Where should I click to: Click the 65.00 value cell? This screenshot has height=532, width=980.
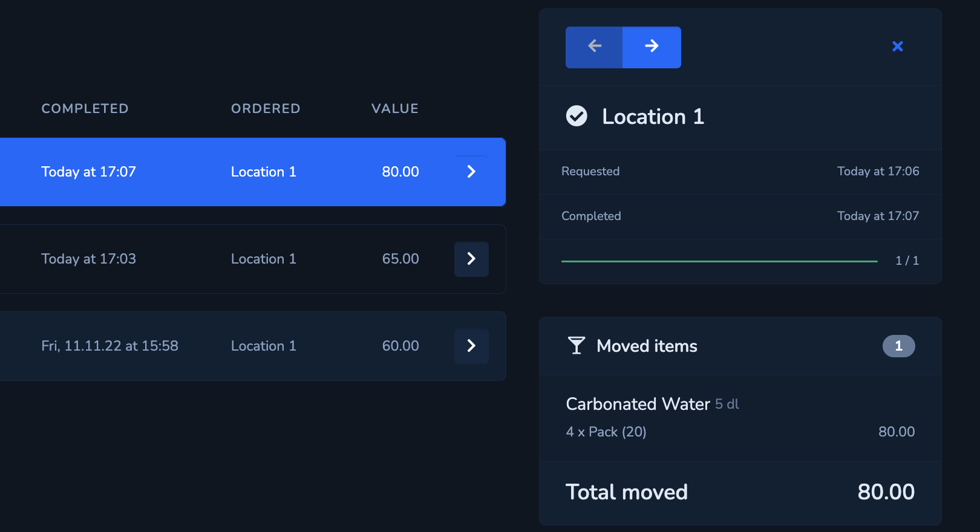pos(400,259)
